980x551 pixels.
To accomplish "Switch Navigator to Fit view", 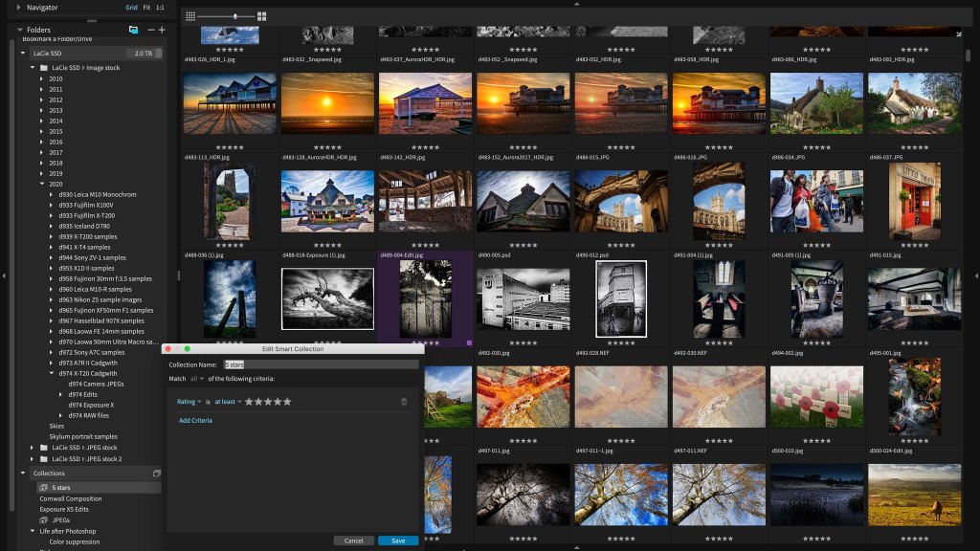I will (x=145, y=7).
